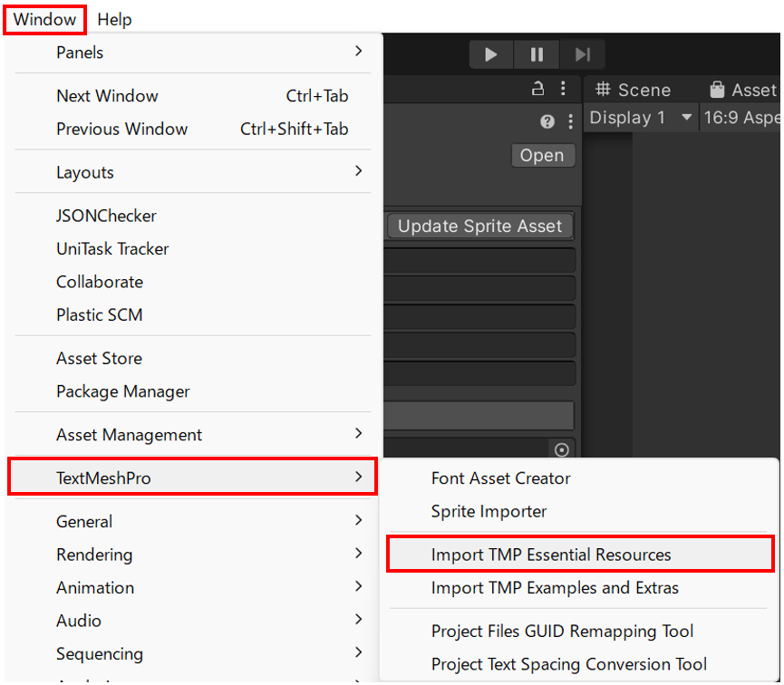This screenshot has height=685, width=784.
Task: Switch to the Scene tab
Action: coord(633,90)
